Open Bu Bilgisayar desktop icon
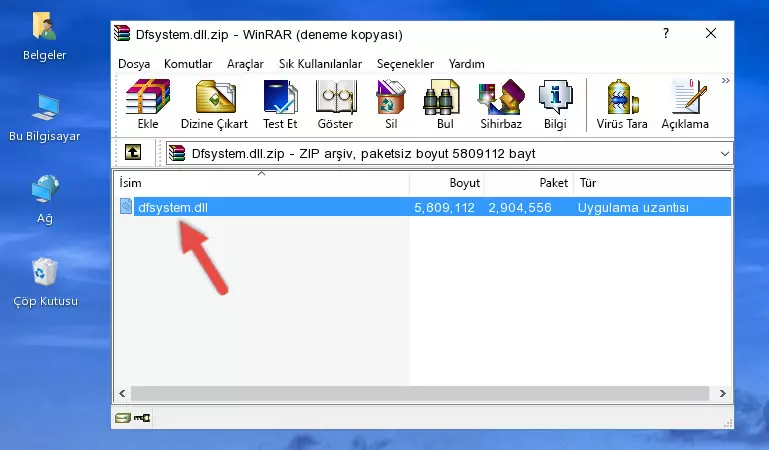Screen dimensions: 769x450 [45, 107]
